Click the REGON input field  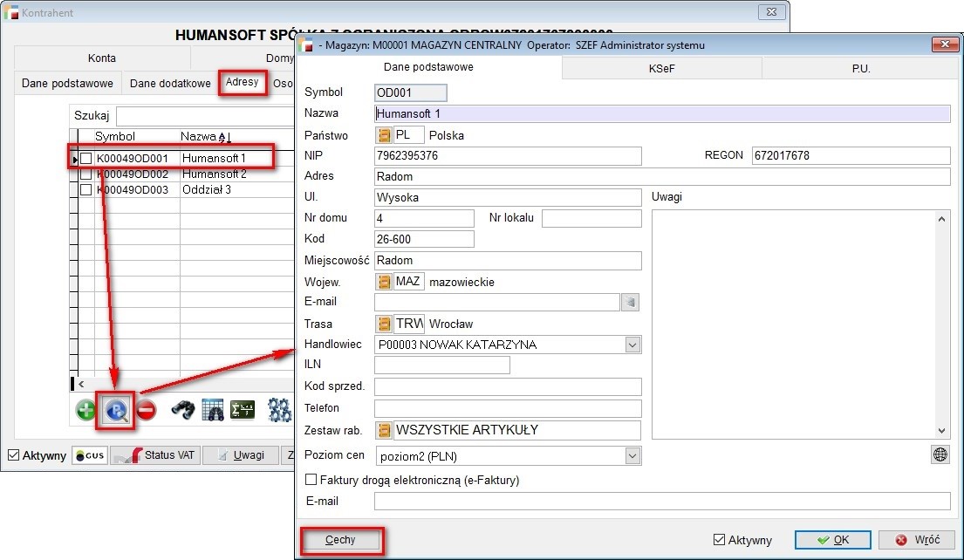pos(851,155)
